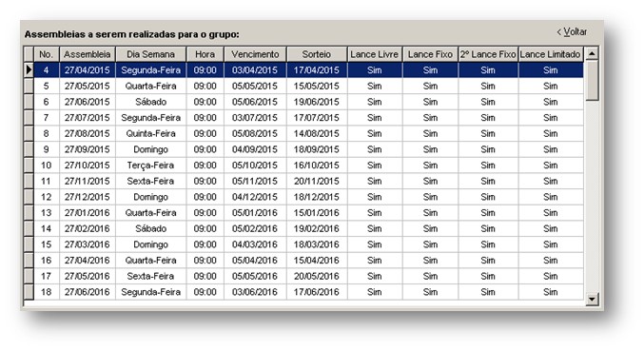The width and height of the screenshot is (644, 351).
Task: Click the scrollbar down arrow
Action: (x=592, y=299)
